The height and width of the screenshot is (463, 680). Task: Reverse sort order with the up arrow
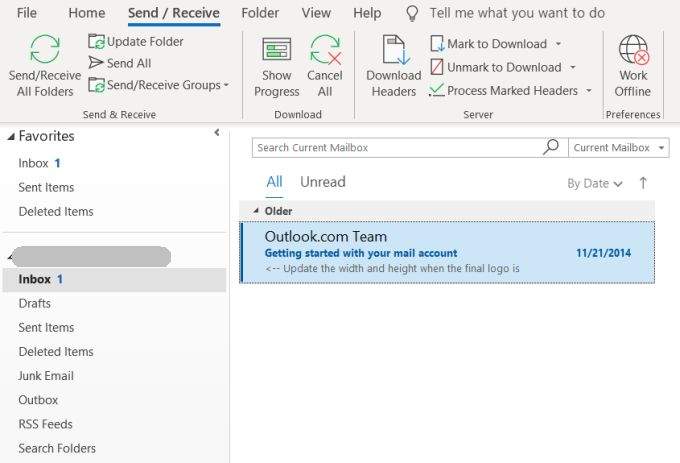tap(643, 183)
